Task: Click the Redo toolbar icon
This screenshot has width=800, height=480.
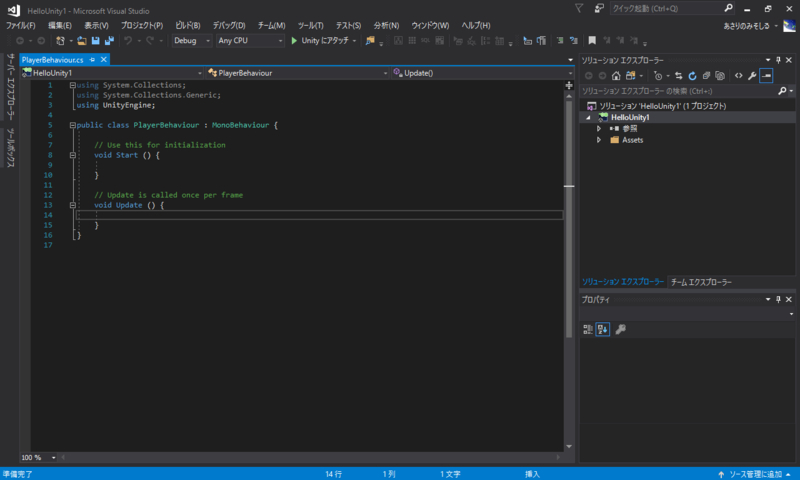Action: click(149, 40)
